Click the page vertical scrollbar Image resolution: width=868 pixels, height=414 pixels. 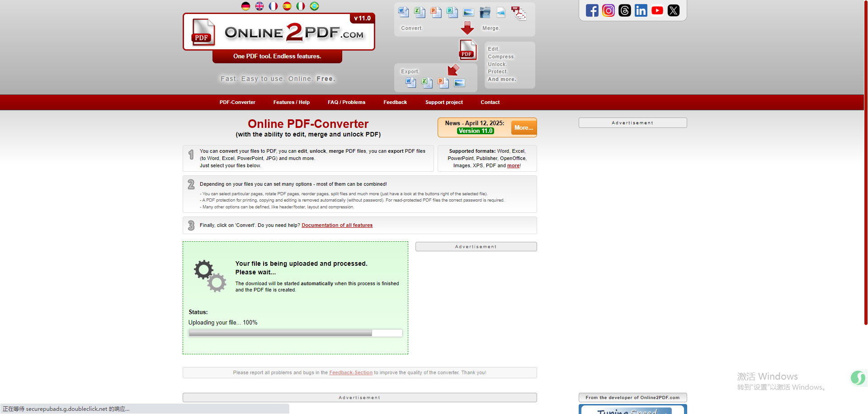[866, 163]
